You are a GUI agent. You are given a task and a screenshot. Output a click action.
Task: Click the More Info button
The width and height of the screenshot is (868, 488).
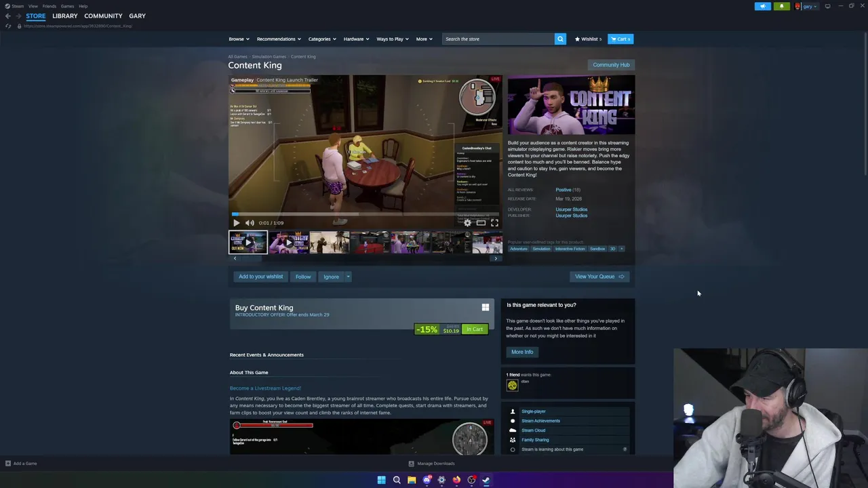pyautogui.click(x=522, y=352)
